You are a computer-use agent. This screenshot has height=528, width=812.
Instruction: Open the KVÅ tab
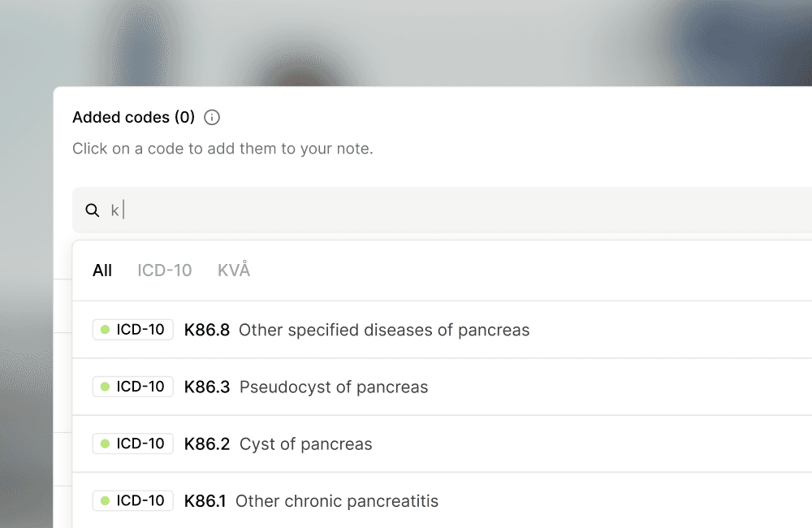[234, 270]
